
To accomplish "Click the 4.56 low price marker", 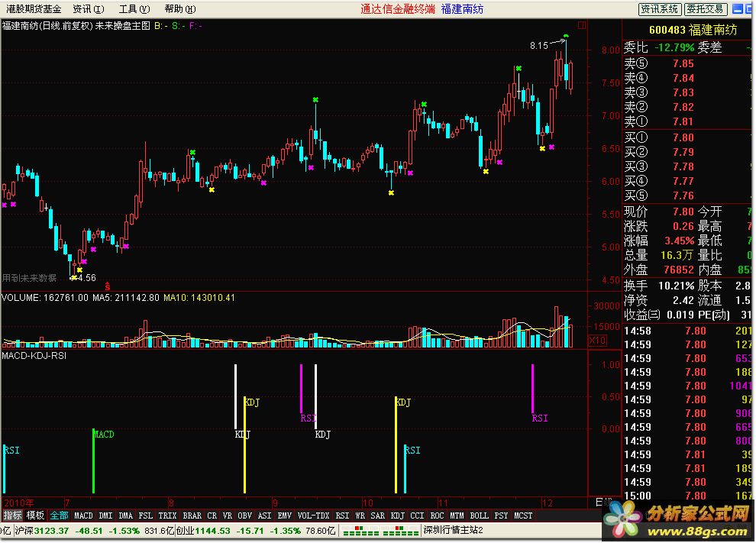I will point(87,278).
